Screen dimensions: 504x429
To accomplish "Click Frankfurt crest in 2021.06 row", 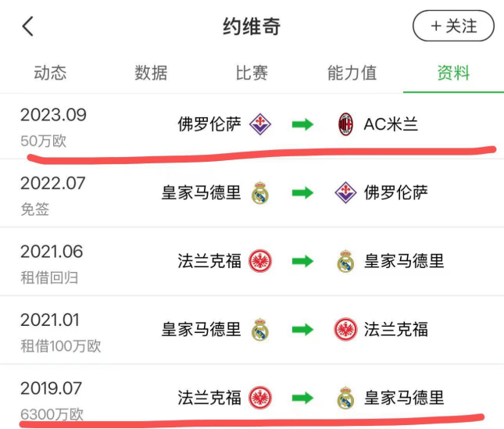I will pos(260,262).
